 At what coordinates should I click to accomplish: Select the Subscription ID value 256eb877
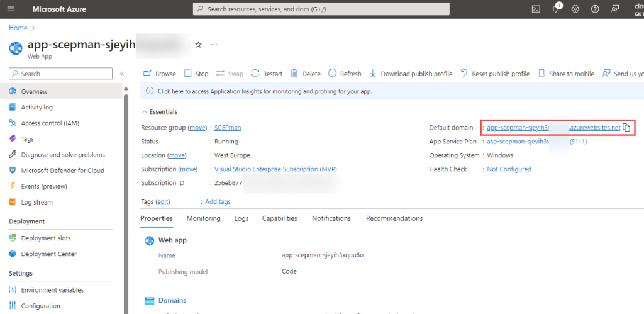(228, 183)
